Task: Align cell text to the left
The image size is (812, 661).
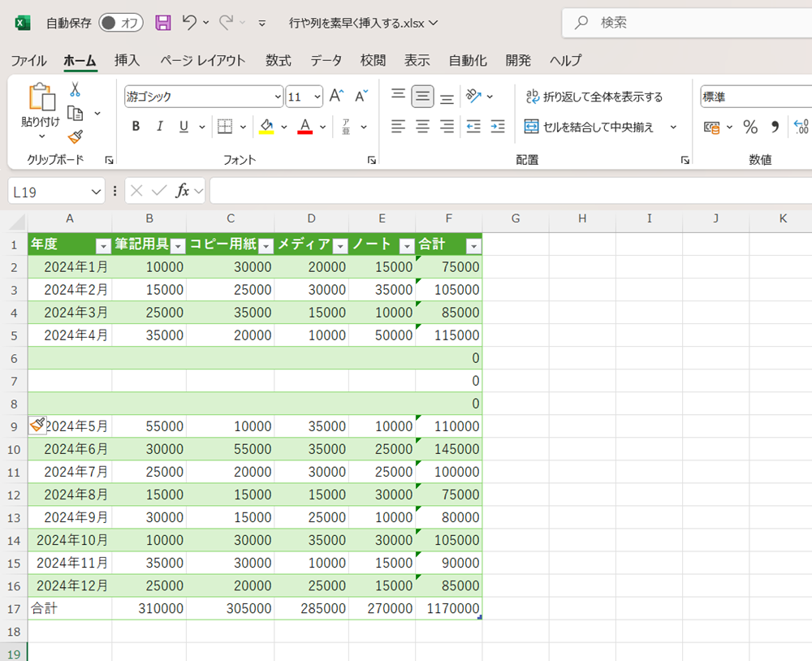Action: pos(398,127)
